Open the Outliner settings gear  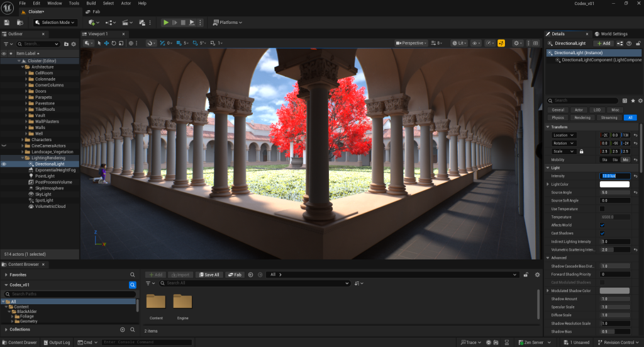74,44
